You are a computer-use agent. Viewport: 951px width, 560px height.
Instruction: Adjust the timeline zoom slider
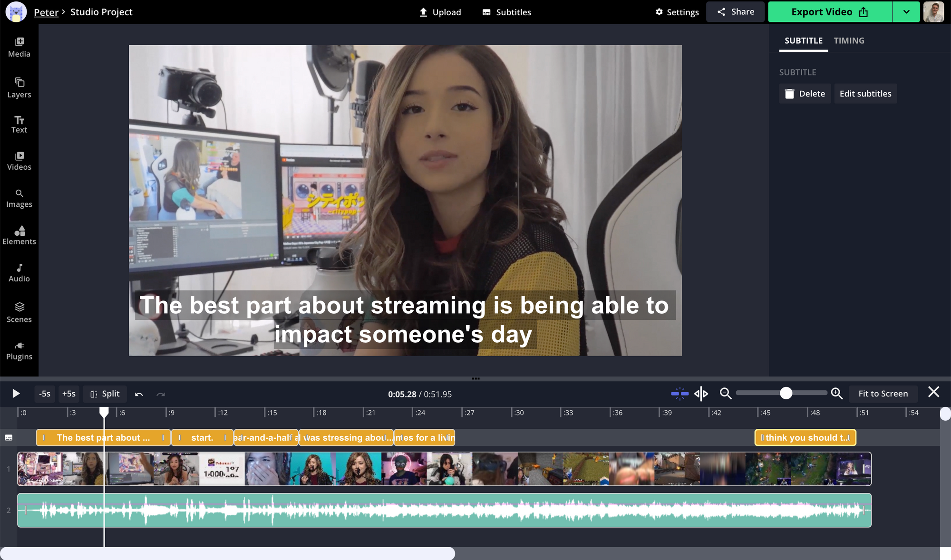click(786, 394)
